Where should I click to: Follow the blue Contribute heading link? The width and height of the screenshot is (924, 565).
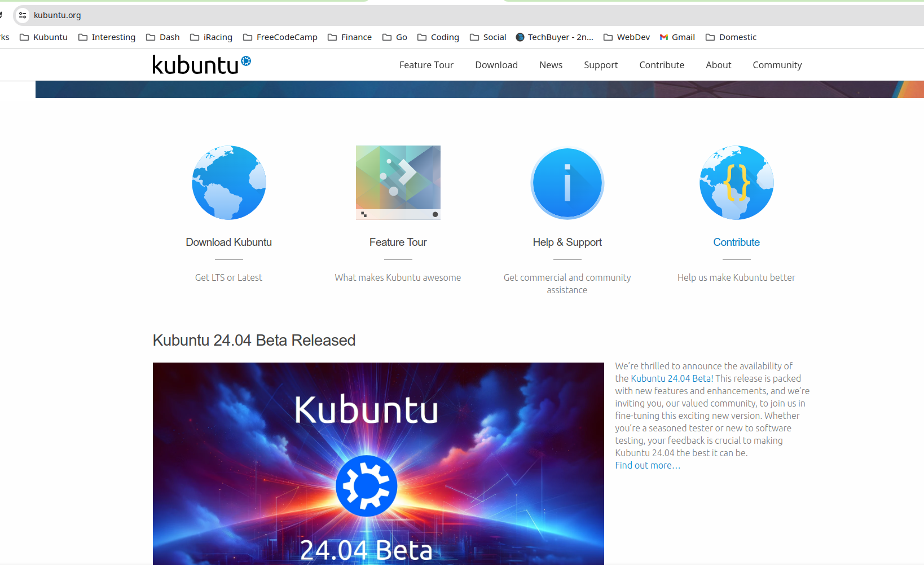(x=737, y=242)
